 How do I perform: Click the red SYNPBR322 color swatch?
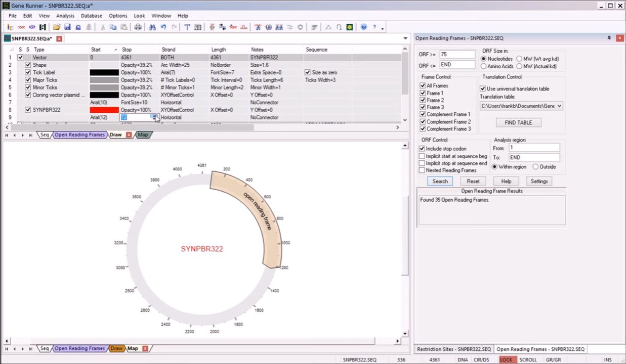tap(104, 110)
